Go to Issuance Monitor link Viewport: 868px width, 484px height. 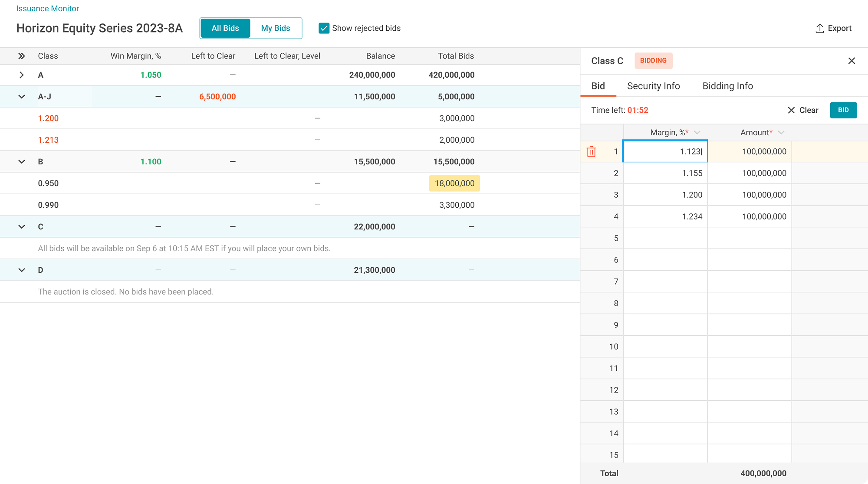click(x=48, y=9)
